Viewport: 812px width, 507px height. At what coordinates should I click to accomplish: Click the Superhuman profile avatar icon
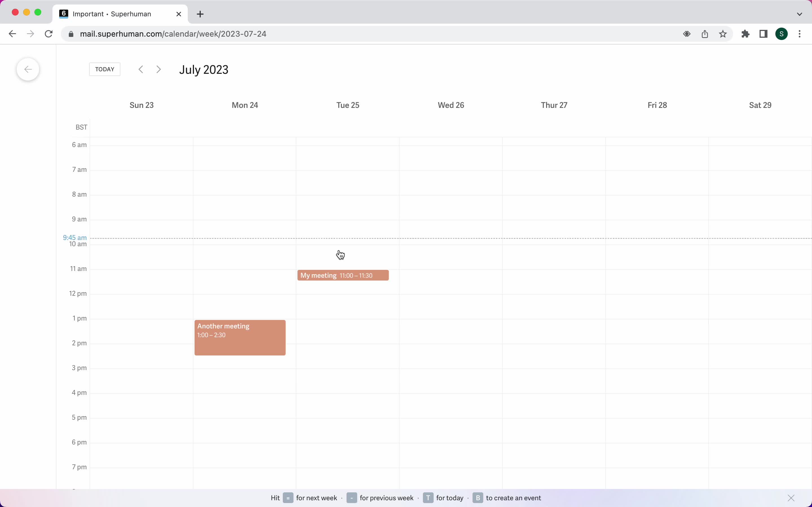(782, 34)
